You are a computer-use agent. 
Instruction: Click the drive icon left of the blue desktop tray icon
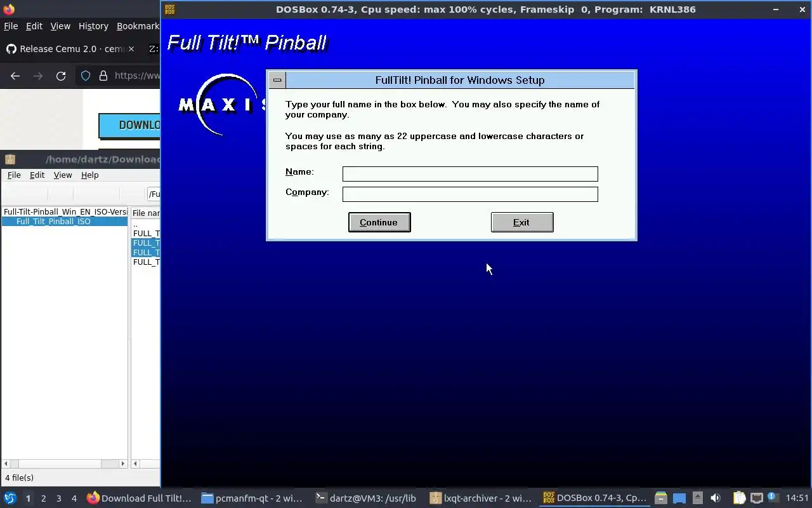(661, 498)
